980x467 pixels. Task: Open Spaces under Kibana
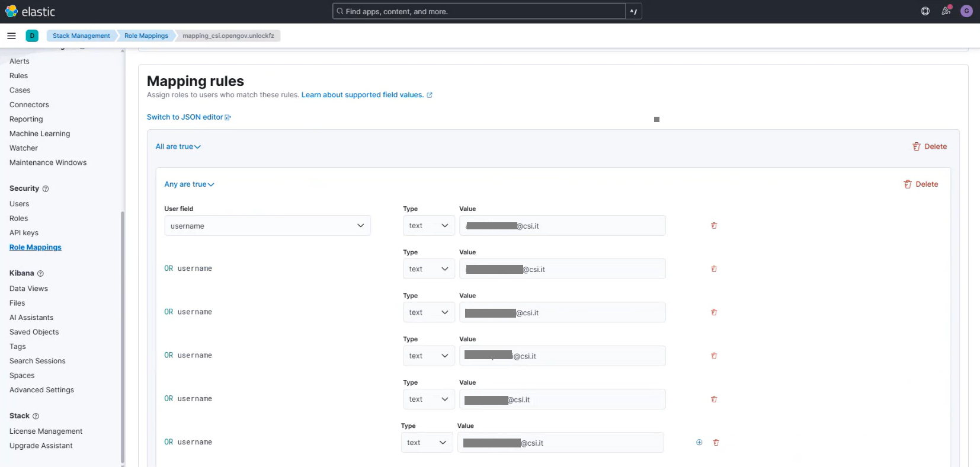click(x=22, y=376)
